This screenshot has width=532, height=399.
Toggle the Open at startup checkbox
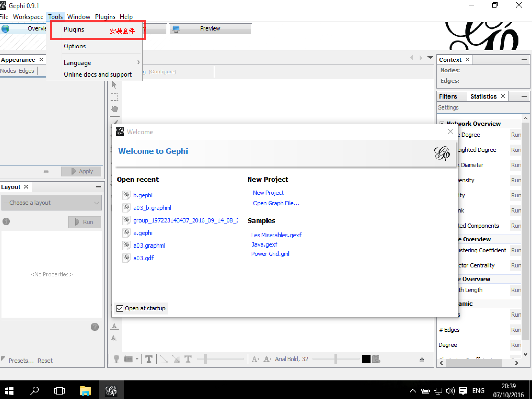pyautogui.click(x=120, y=308)
